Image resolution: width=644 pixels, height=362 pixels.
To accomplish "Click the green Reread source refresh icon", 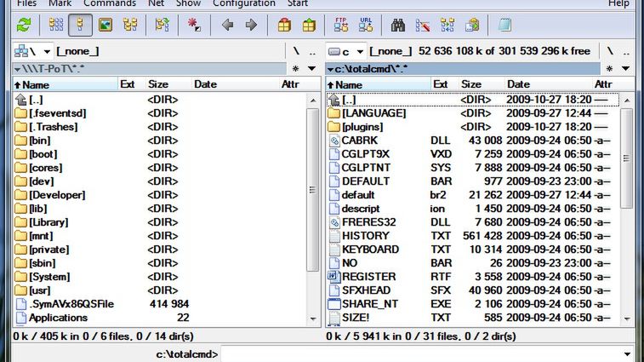I will (x=24, y=26).
